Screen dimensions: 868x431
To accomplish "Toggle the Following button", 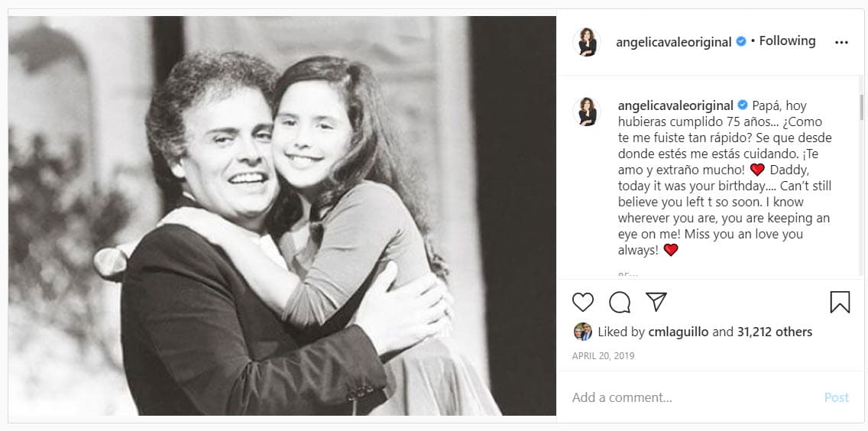I will [787, 41].
